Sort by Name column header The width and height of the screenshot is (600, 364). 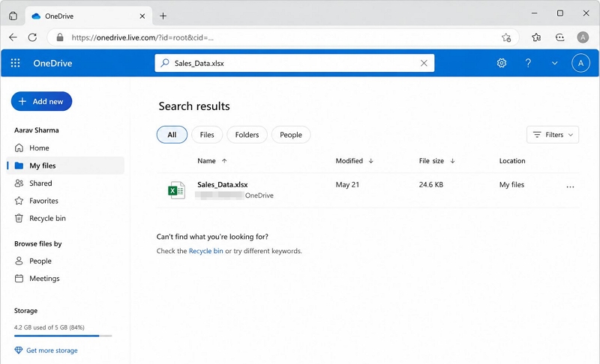tap(212, 161)
